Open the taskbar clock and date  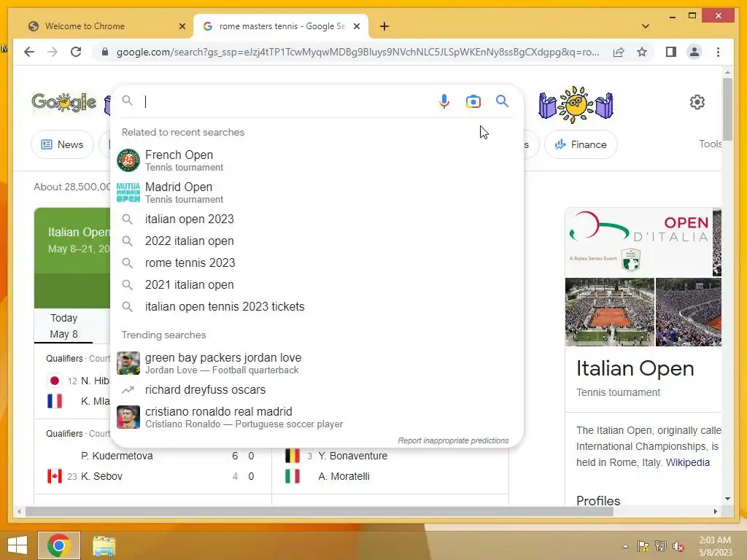715,546
